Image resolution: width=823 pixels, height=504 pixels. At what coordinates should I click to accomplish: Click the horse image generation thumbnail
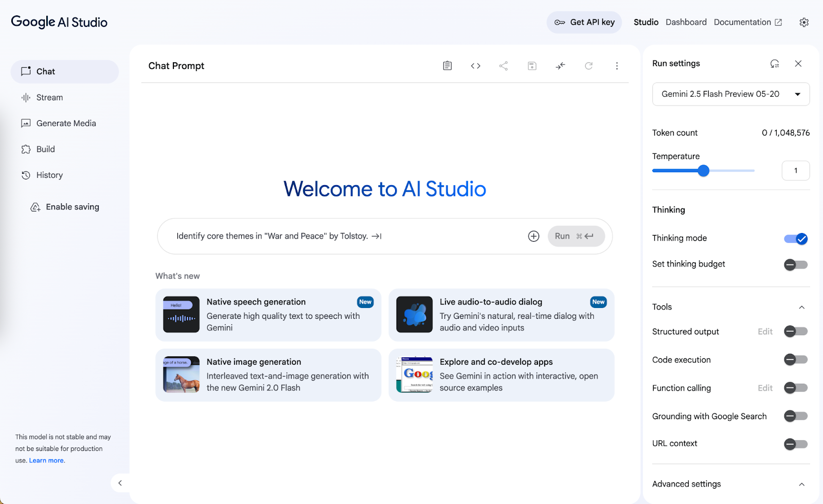(181, 374)
